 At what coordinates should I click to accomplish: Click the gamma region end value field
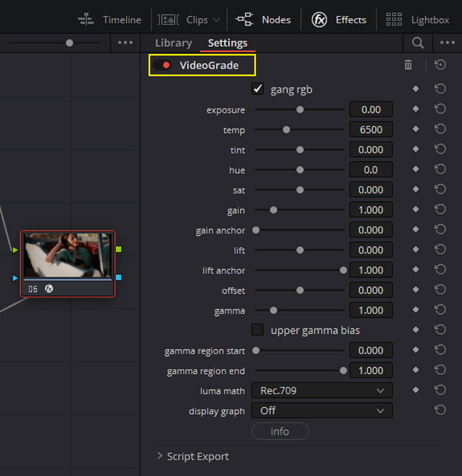[371, 370]
